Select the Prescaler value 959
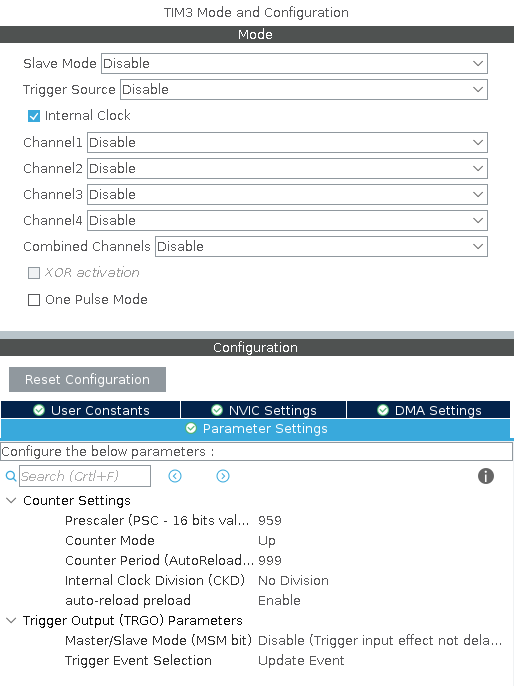The width and height of the screenshot is (514, 686). [x=270, y=521]
